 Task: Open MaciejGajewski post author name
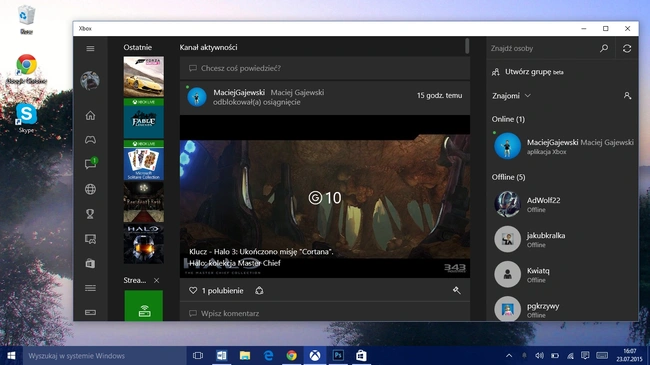point(239,92)
